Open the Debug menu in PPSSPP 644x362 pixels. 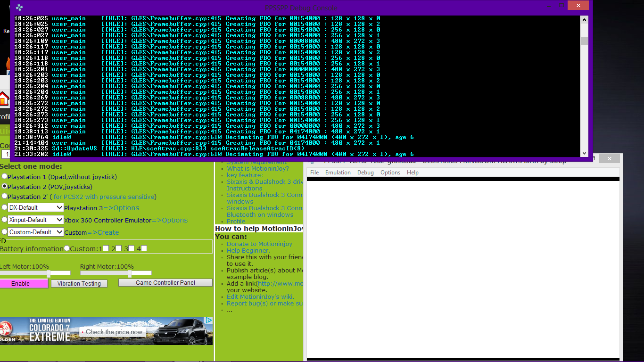pos(365,173)
